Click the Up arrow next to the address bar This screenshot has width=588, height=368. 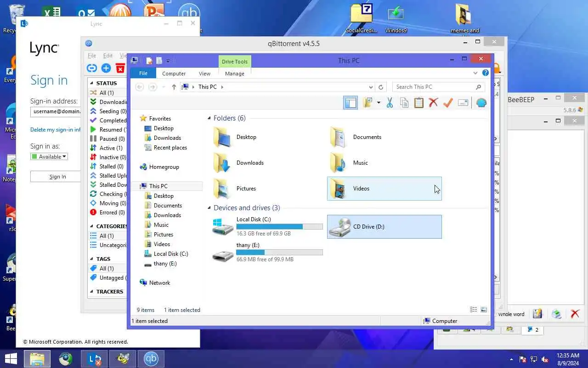tap(174, 87)
